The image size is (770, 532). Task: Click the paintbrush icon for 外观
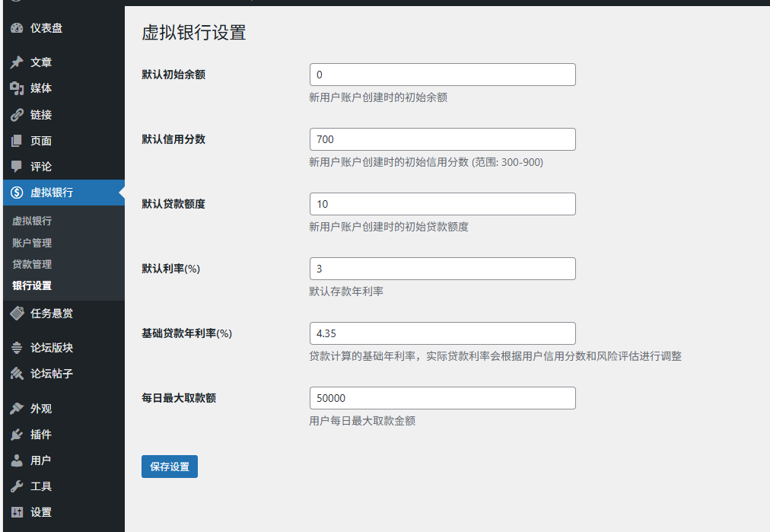point(17,409)
